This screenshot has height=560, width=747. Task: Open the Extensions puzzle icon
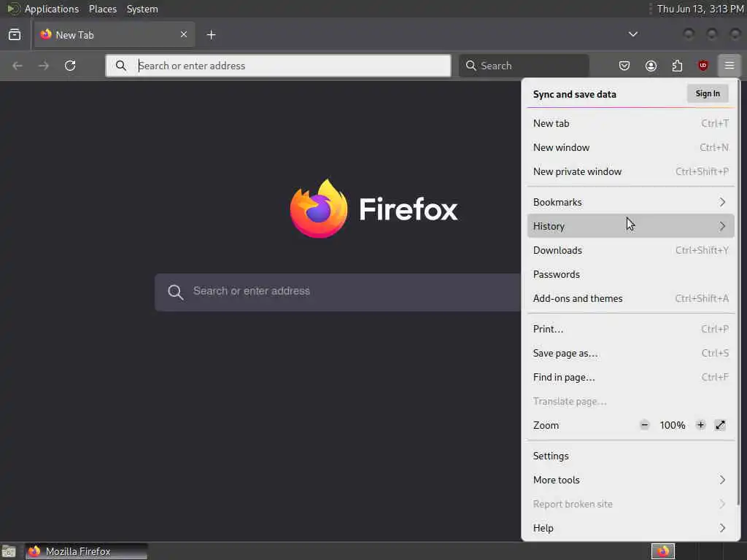677,66
